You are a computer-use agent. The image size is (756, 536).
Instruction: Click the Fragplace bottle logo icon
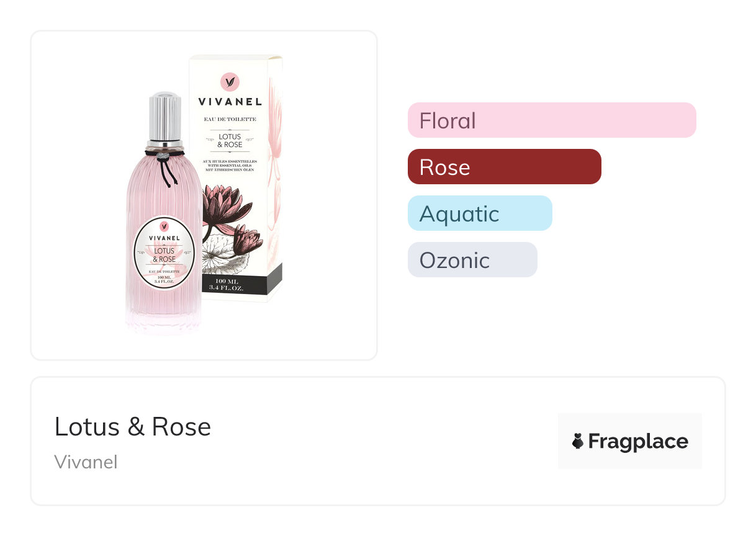click(x=578, y=441)
